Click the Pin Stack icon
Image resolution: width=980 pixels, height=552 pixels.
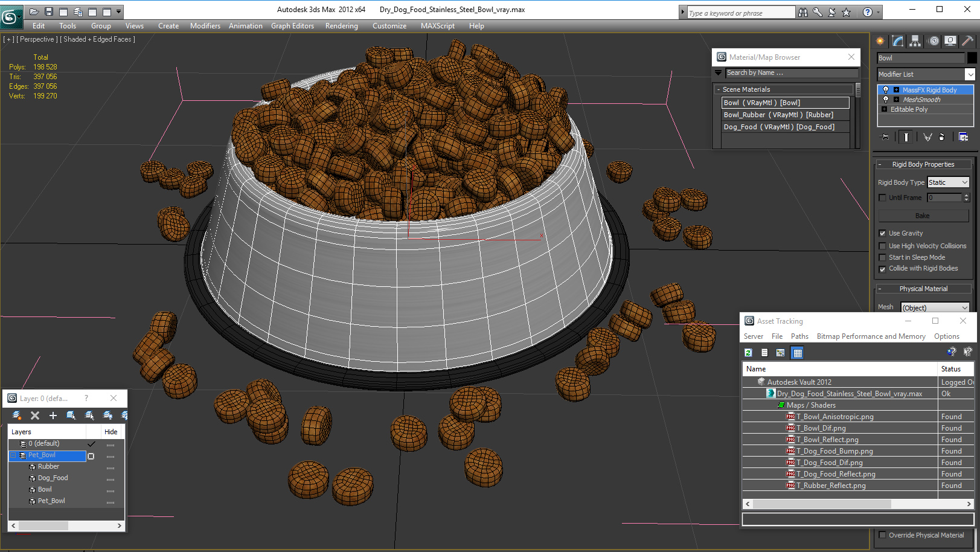tap(885, 137)
